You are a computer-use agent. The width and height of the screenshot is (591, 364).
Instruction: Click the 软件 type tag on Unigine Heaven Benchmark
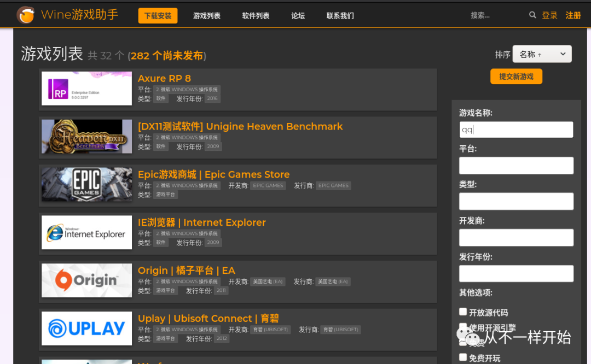pyautogui.click(x=161, y=146)
